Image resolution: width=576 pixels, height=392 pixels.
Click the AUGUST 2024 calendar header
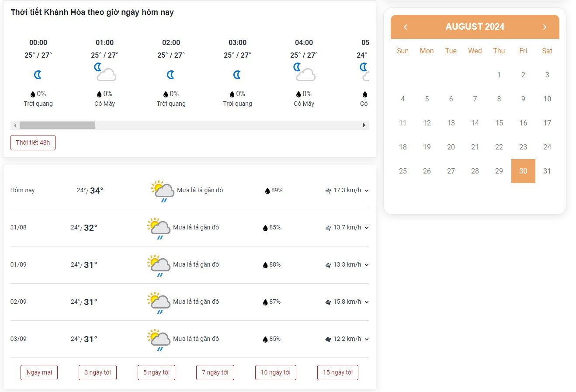click(475, 27)
